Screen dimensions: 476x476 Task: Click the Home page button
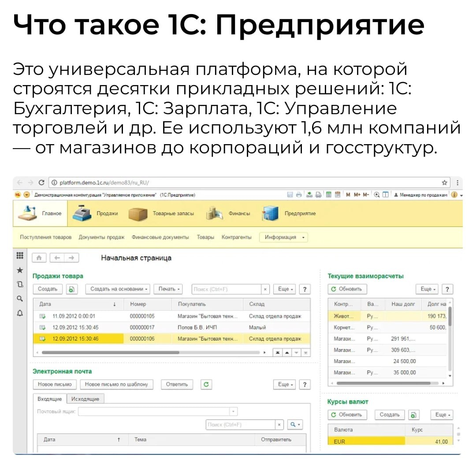39,258
